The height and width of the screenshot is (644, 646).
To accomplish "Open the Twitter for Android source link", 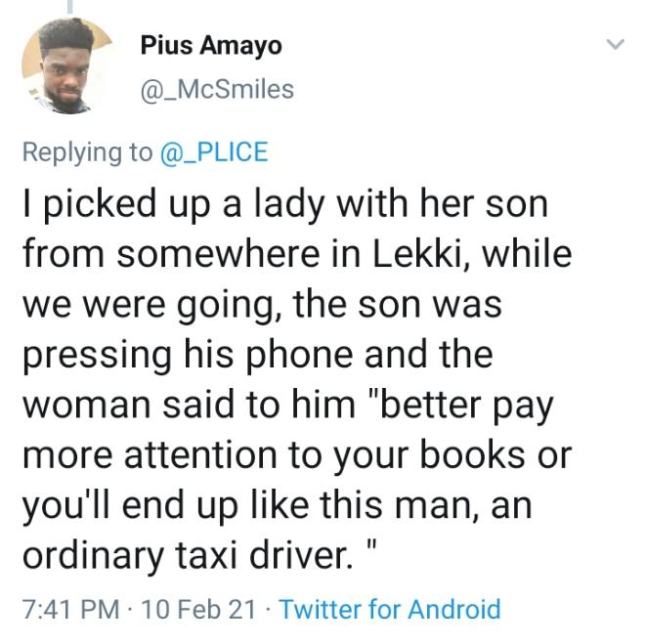I will coord(389,610).
